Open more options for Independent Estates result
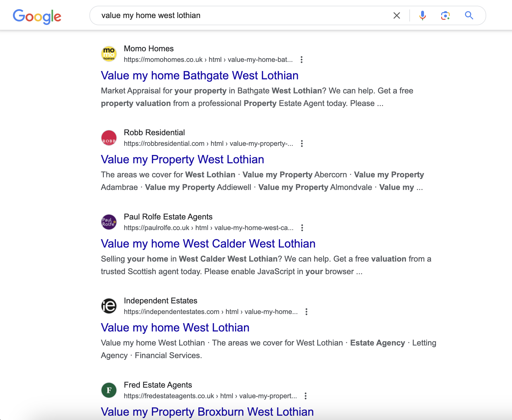The height and width of the screenshot is (420, 512). 306,312
